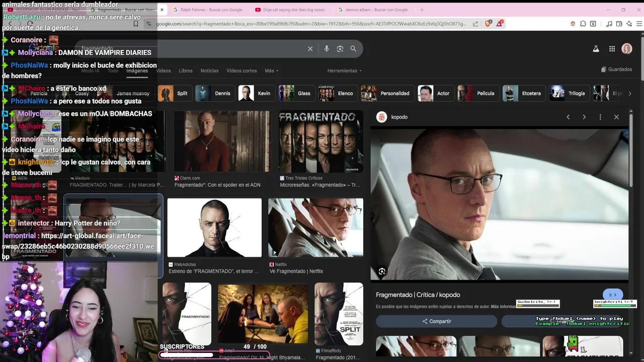Filter images by Dennis chip
The image size is (644, 362).
point(214,94)
